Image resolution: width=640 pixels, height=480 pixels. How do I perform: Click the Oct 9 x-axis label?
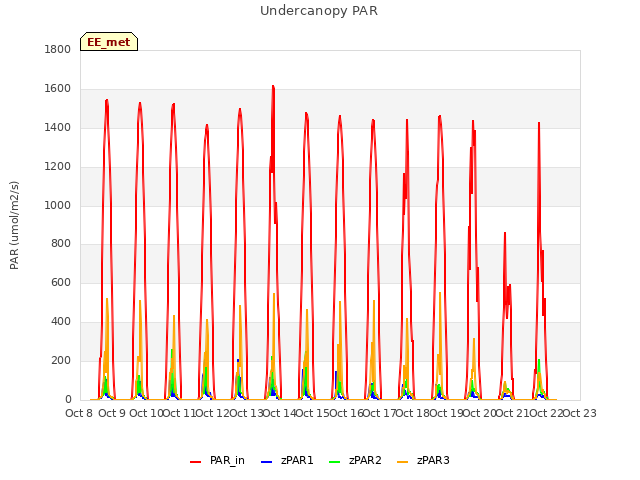tap(112, 413)
